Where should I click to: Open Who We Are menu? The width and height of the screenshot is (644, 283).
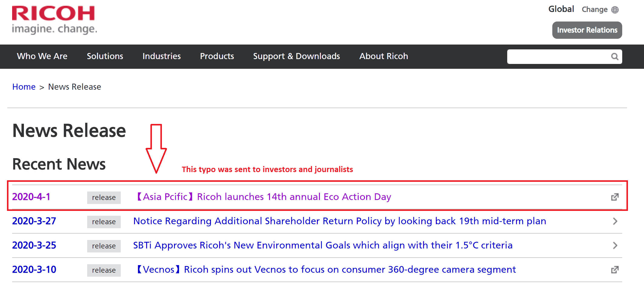coord(42,56)
